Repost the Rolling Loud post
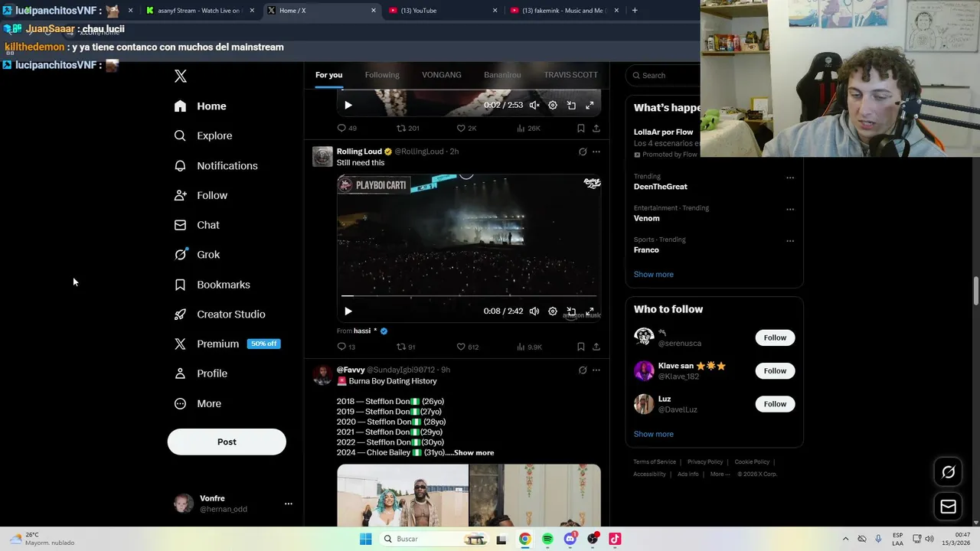This screenshot has width=980, height=551. coord(406,347)
